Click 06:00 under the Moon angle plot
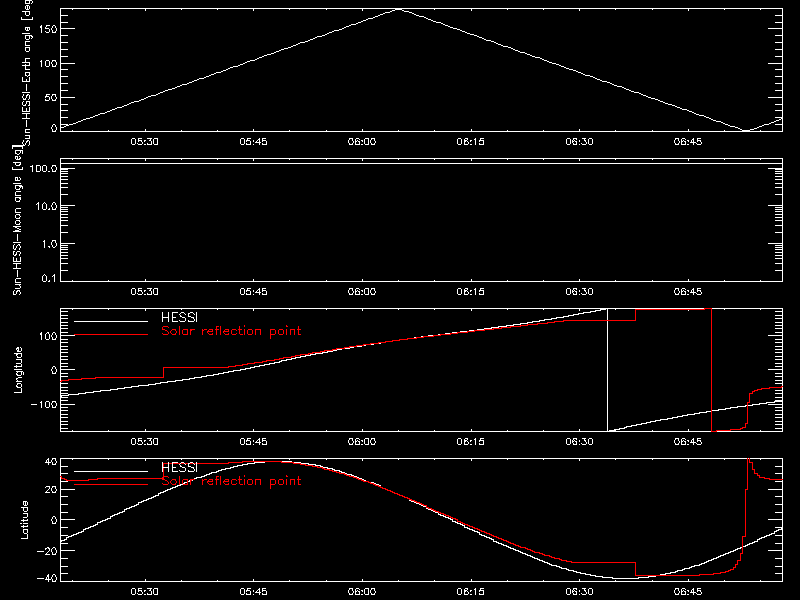 [362, 291]
